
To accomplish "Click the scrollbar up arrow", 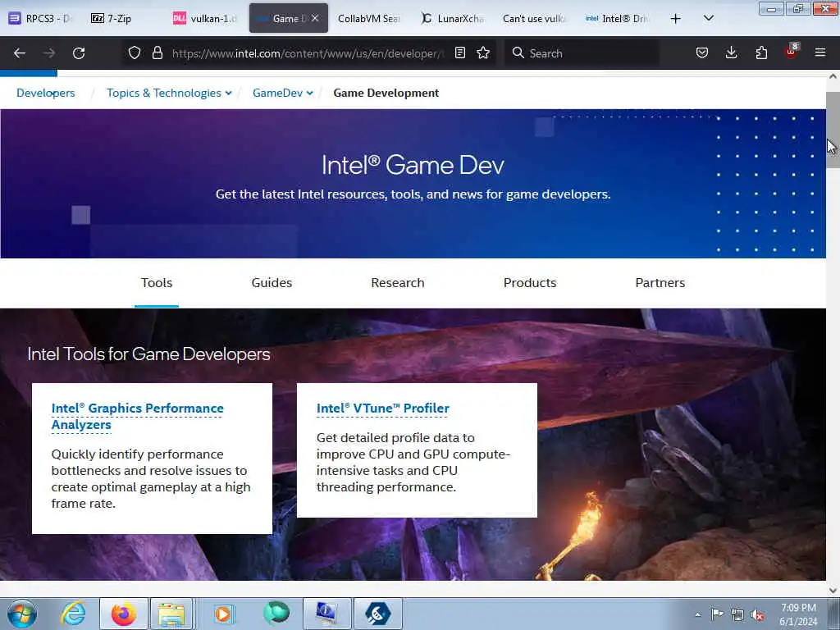I will tap(833, 76).
